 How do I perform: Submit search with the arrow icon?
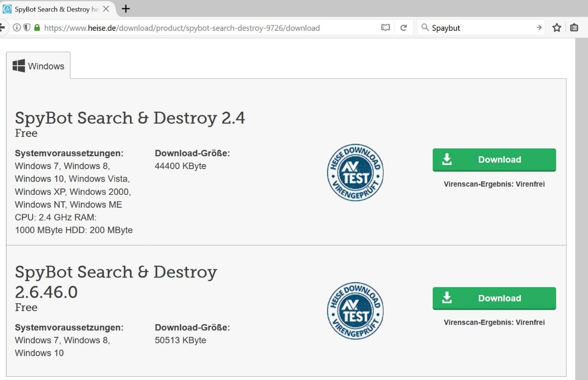(539, 28)
